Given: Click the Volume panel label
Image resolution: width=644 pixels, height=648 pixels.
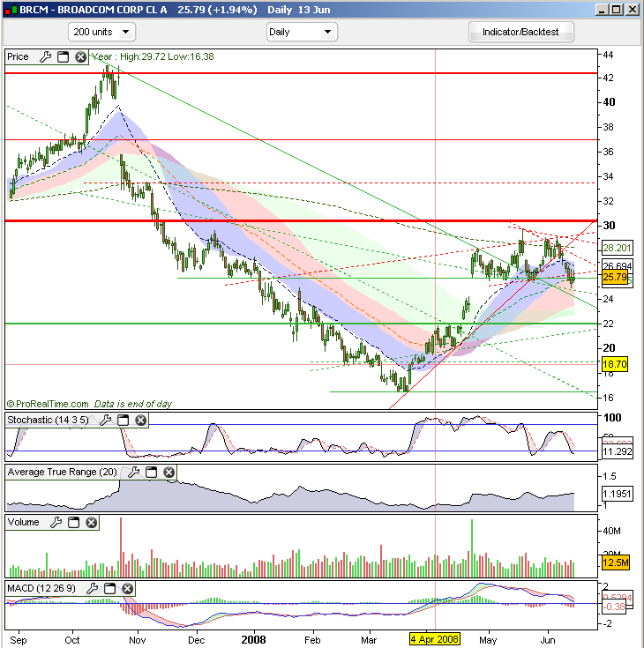Looking at the screenshot, I should (x=23, y=522).
